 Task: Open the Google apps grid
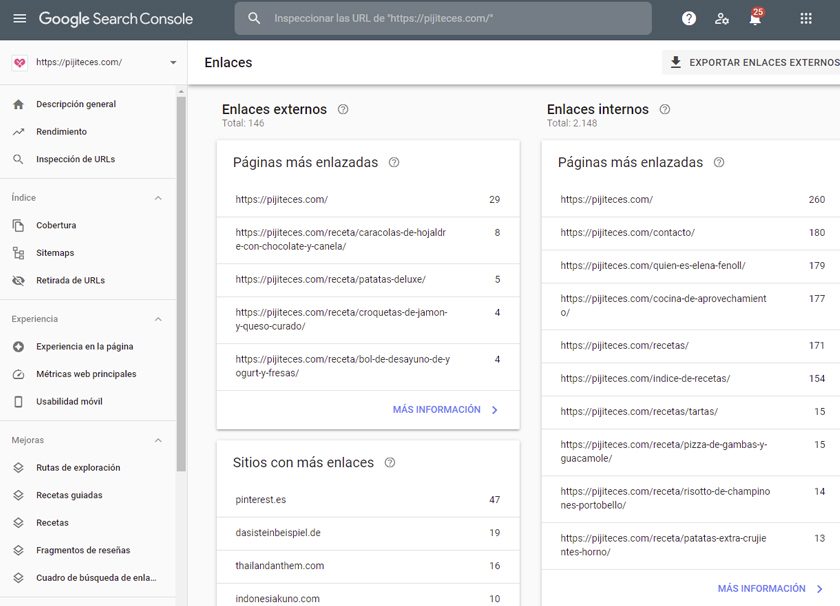[806, 19]
